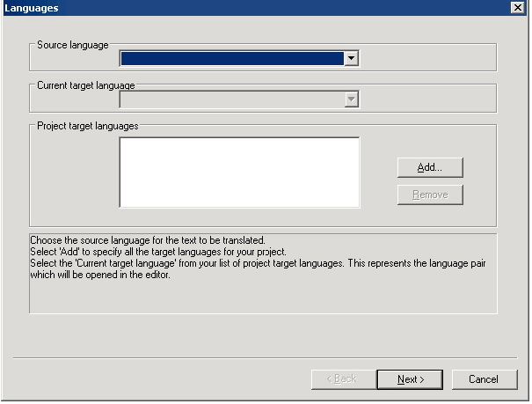Cancel the Languages dialog
Screen dimensions: 532x404
coord(486,380)
